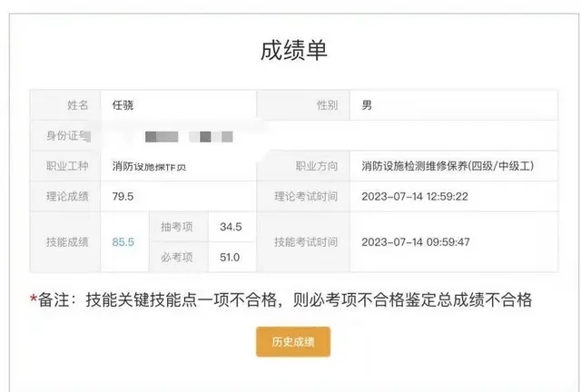This screenshot has height=392, width=581.
Task: Click the 职业工种 label cell
Action: [x=65, y=166]
